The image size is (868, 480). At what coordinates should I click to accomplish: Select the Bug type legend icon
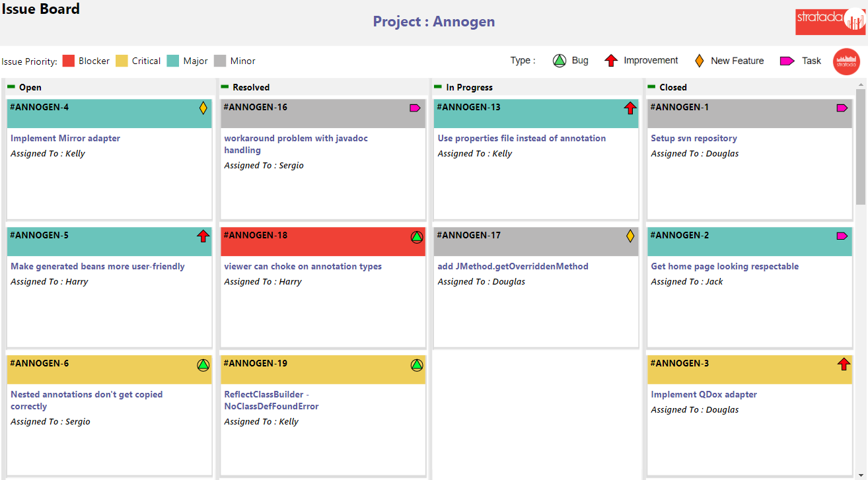click(560, 61)
